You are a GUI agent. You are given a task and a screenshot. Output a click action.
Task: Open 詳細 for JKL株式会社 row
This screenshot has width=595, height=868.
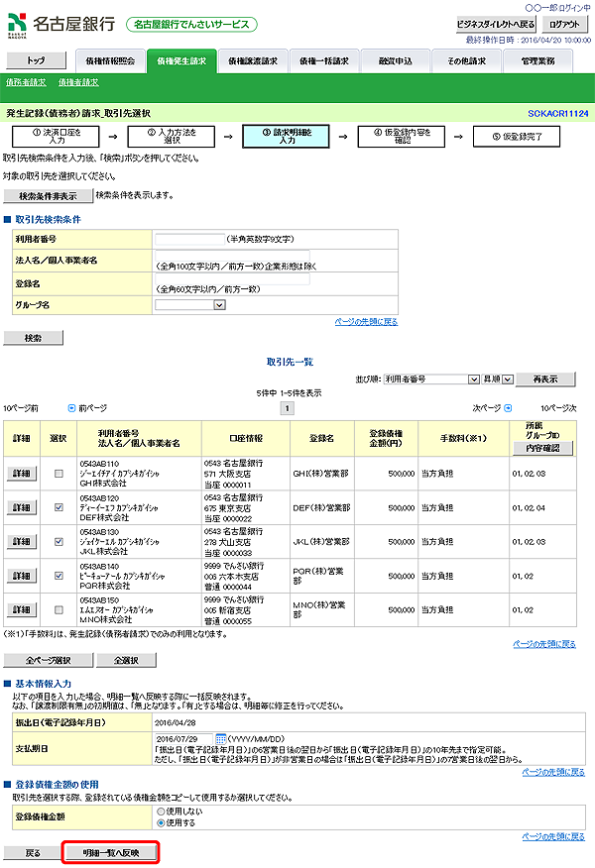(22, 541)
